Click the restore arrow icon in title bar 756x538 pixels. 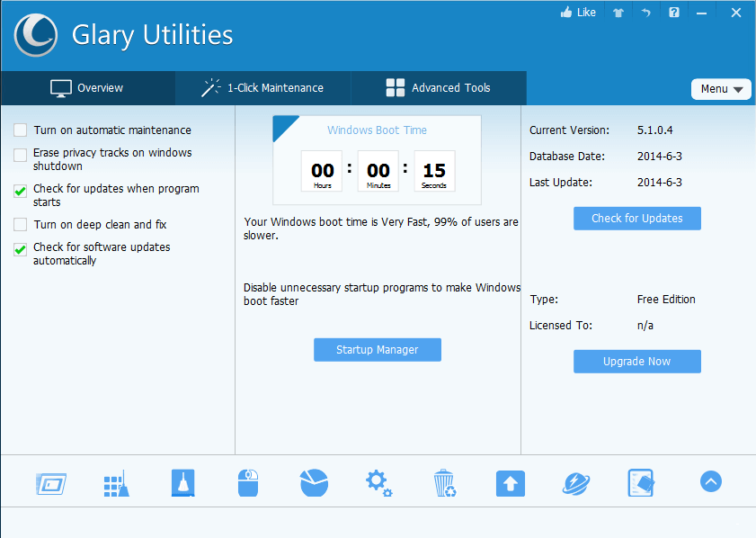tap(646, 13)
